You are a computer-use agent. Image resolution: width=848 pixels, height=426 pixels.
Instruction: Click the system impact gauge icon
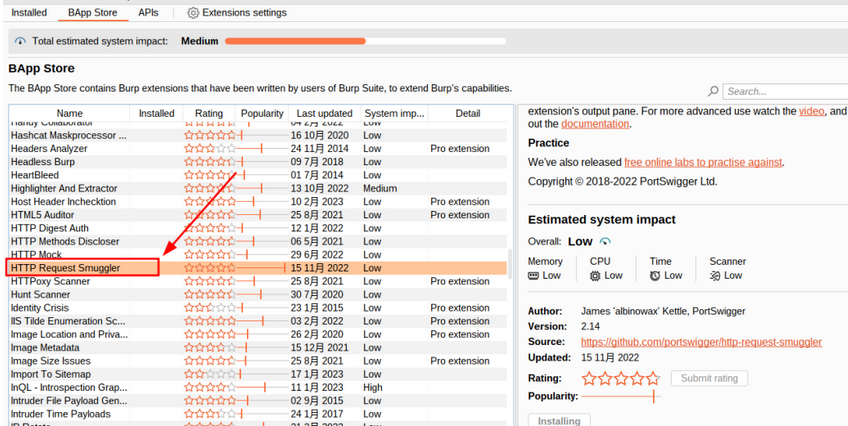coord(20,41)
